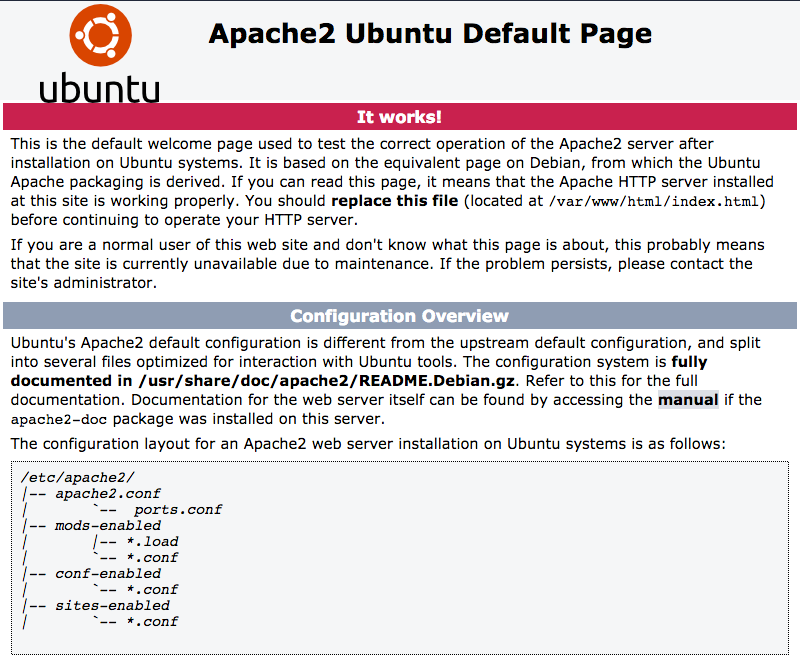Open the manual link
The width and height of the screenshot is (800, 661).
click(x=688, y=400)
